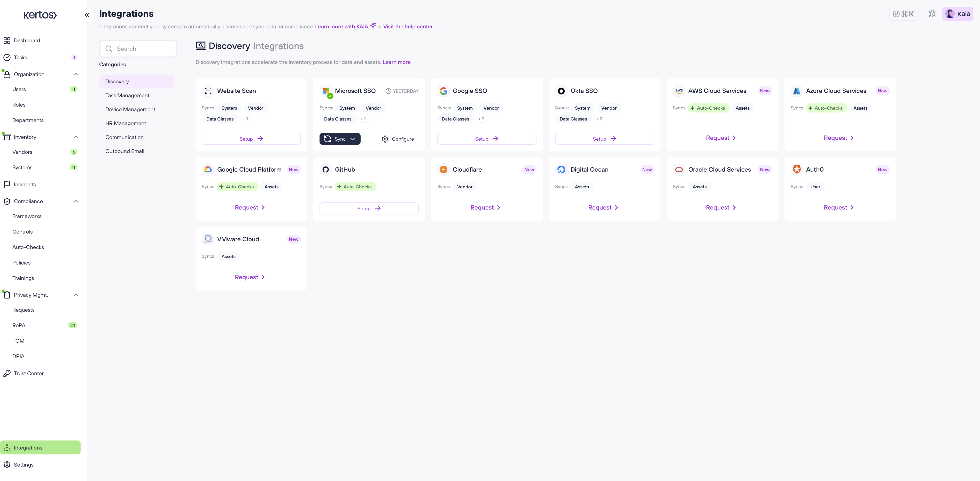This screenshot has height=481, width=980.
Task: Open Learn more link for Discovery Integrations
Action: click(x=396, y=62)
